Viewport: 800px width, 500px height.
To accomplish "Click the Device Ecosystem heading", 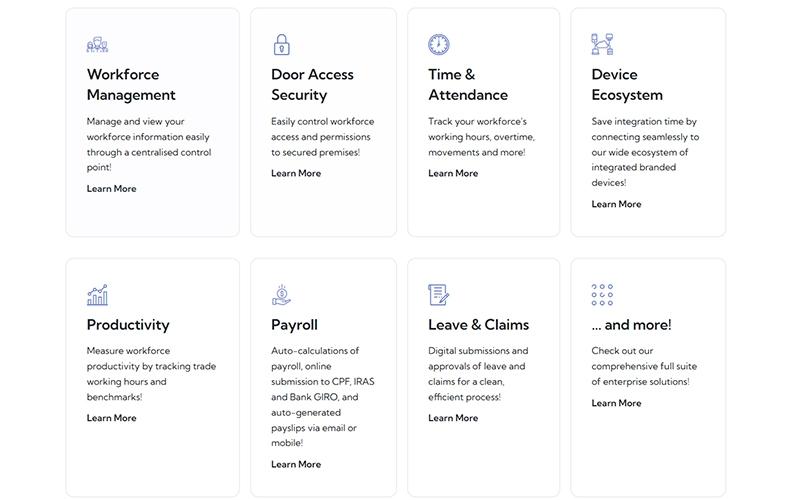I will pyautogui.click(x=627, y=85).
